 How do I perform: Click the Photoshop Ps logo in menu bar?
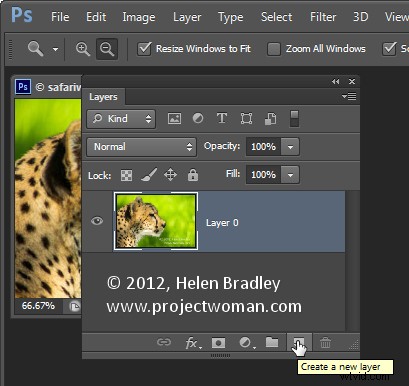(x=22, y=15)
